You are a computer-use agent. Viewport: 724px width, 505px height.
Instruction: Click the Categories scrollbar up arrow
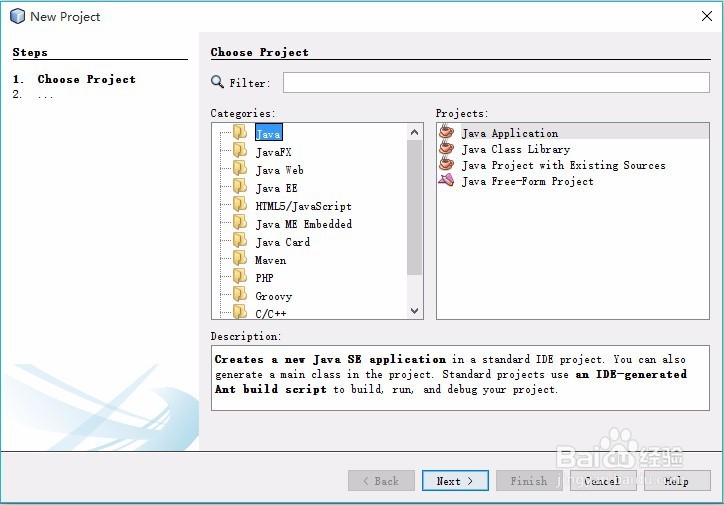tap(415, 132)
